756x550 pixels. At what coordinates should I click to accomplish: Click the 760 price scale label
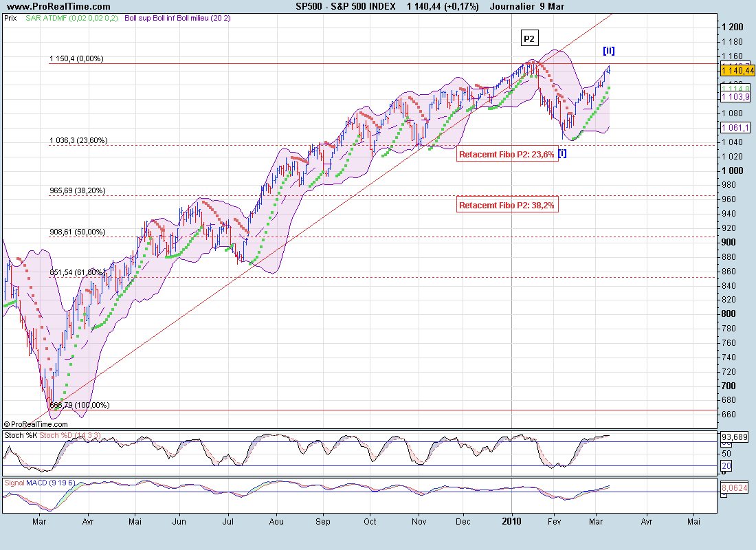(x=729, y=342)
